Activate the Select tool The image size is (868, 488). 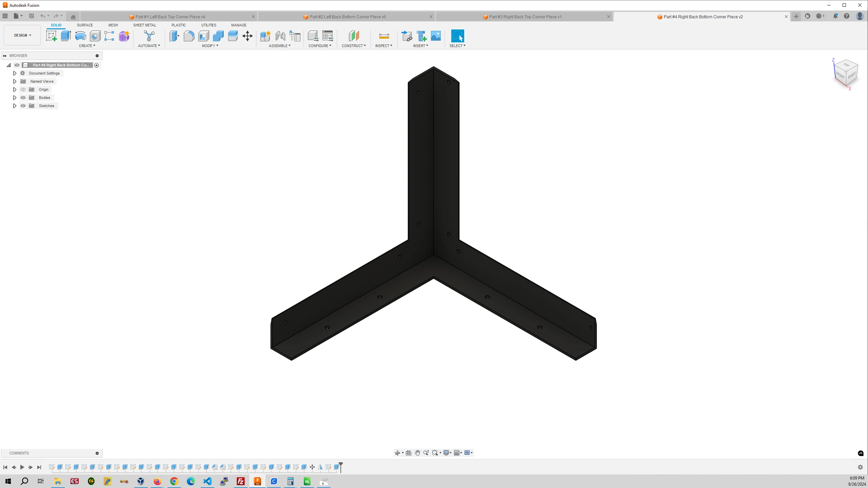coord(457,36)
